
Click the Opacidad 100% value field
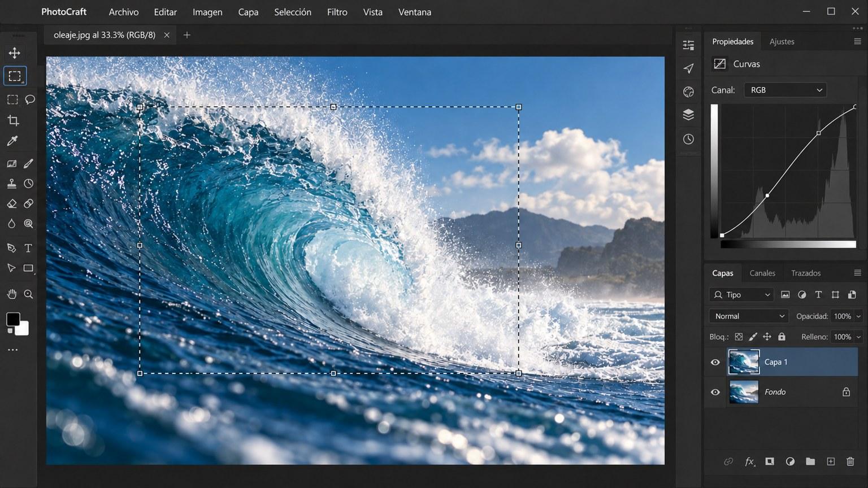(842, 316)
